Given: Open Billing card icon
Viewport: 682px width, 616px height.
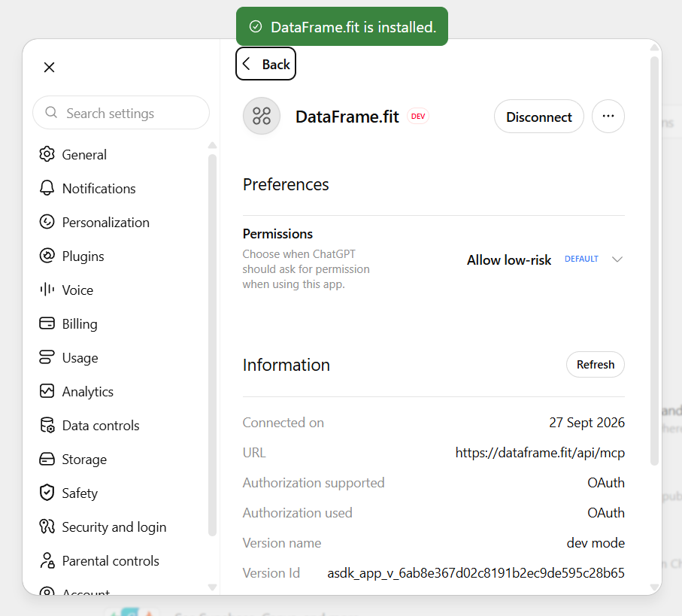Looking at the screenshot, I should tap(47, 323).
